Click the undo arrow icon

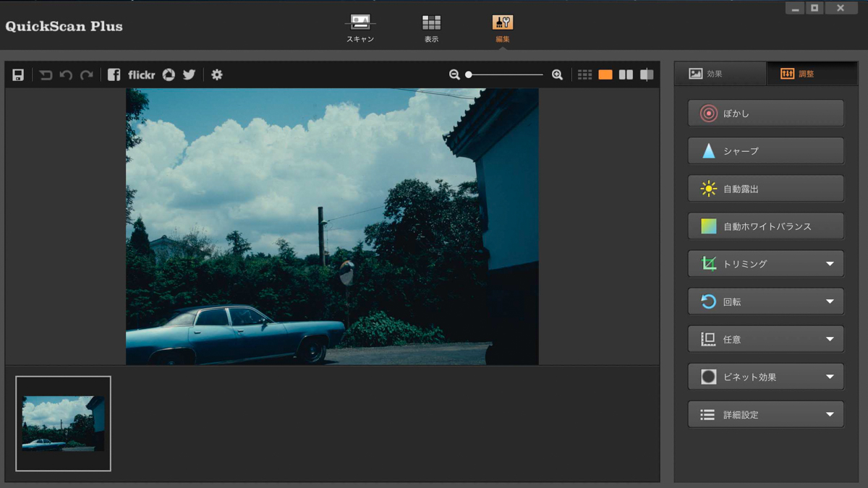coord(66,74)
